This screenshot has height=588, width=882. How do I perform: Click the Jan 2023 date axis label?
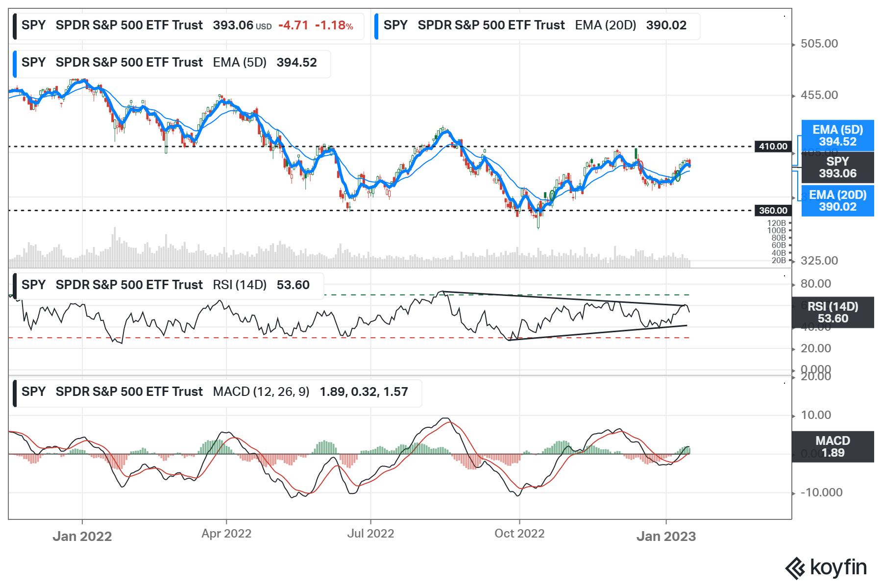coord(666,537)
